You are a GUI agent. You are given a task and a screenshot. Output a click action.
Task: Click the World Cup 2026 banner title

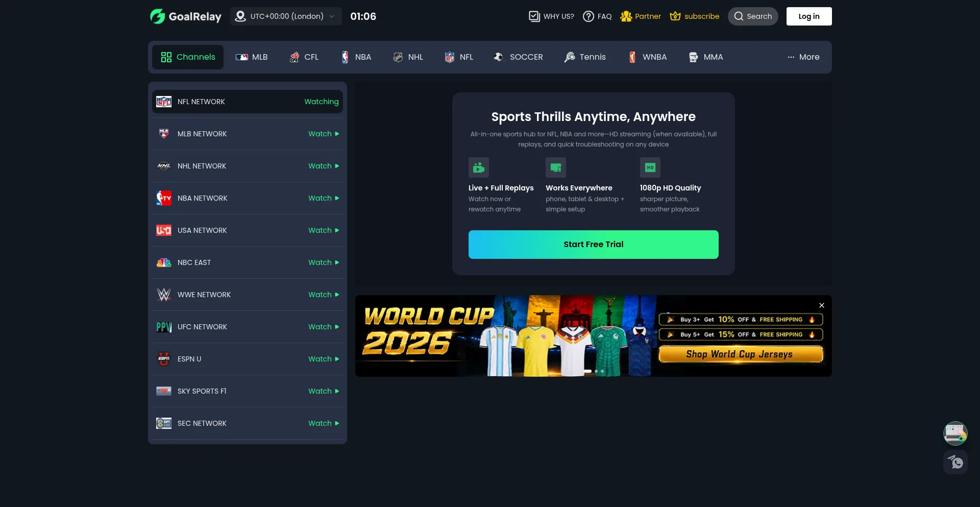click(x=428, y=331)
